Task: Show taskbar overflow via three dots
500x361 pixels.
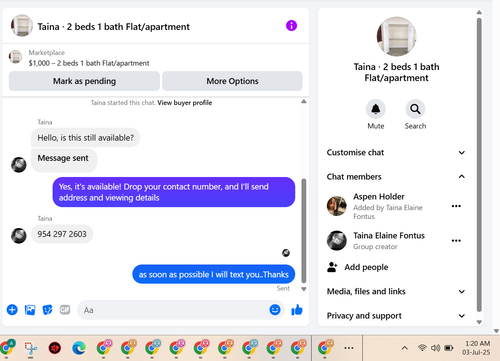Action: point(349,348)
